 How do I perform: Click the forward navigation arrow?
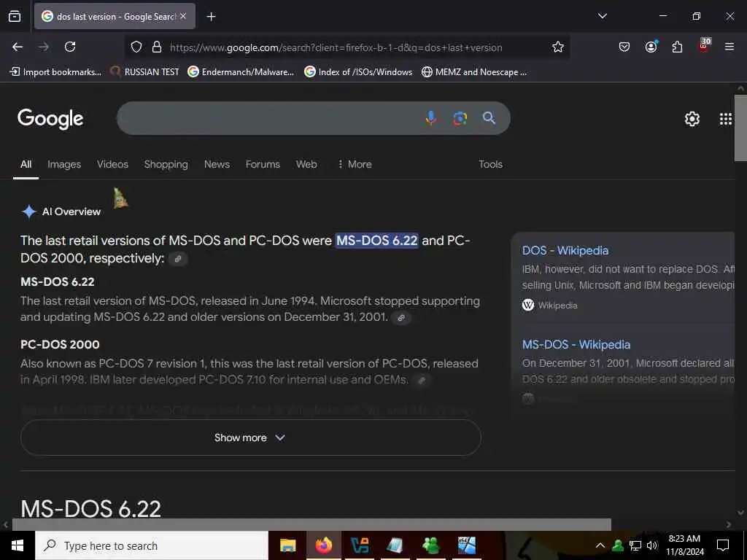pyautogui.click(x=44, y=47)
